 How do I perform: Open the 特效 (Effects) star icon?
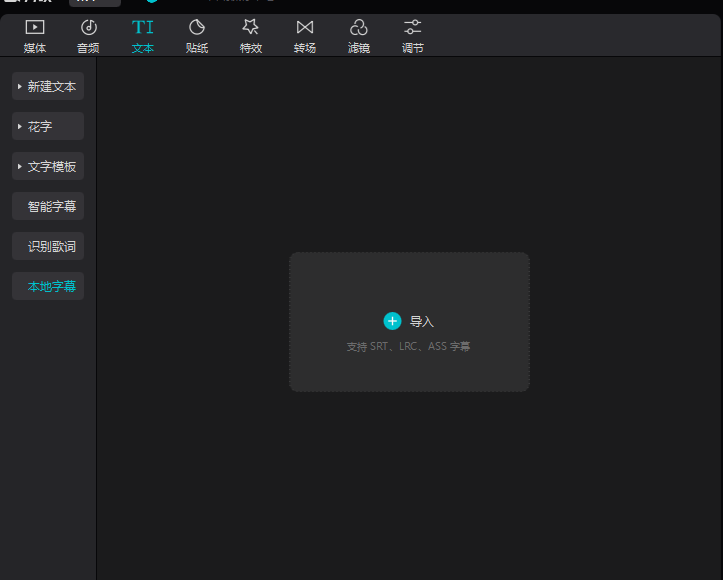(251, 27)
